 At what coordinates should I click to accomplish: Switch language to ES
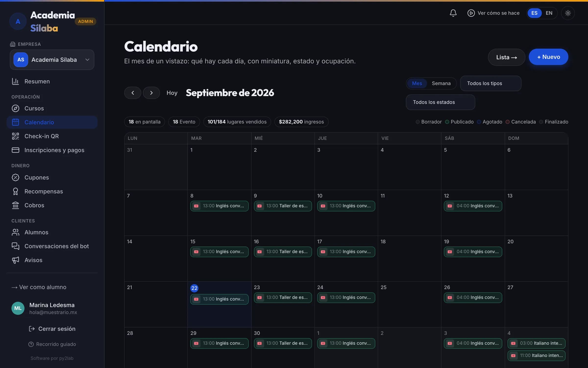[x=534, y=13]
